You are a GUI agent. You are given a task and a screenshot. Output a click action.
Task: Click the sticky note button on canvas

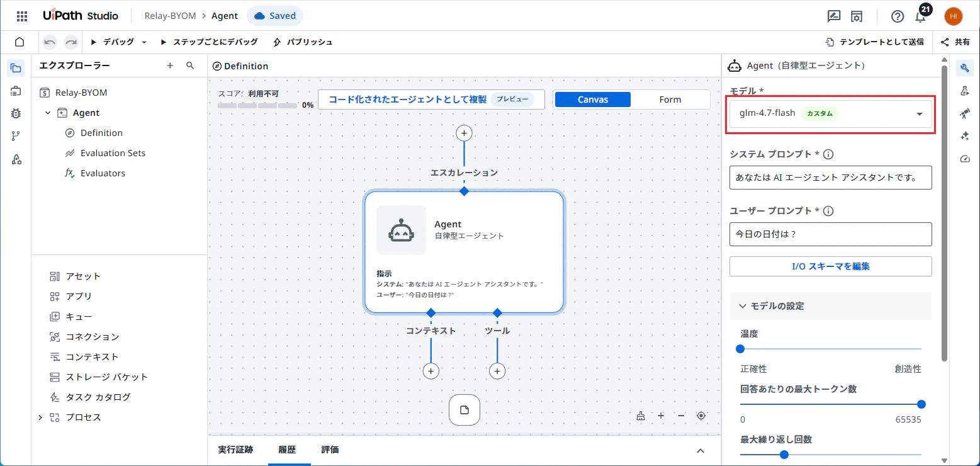point(465,411)
